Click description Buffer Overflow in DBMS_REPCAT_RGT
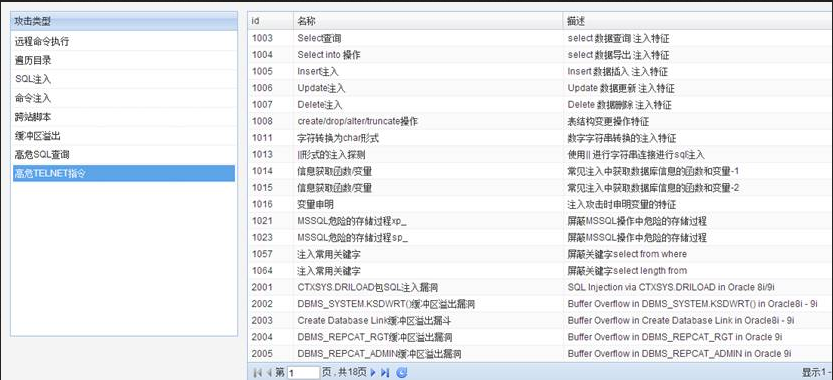 pyautogui.click(x=675, y=337)
